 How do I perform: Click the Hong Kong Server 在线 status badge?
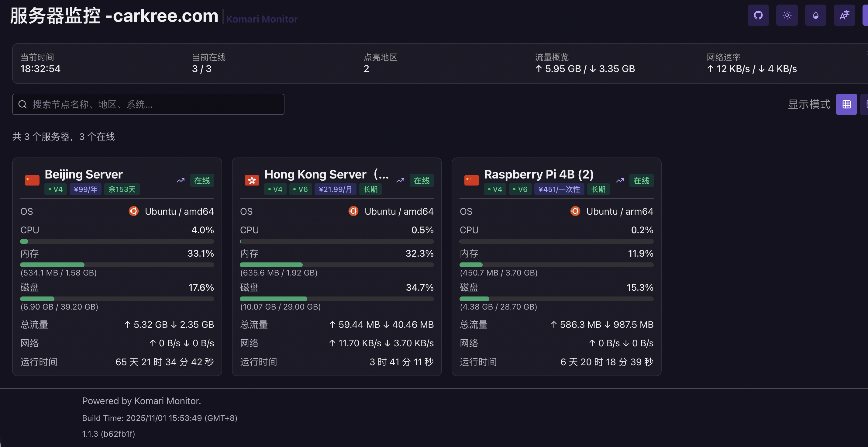(421, 180)
